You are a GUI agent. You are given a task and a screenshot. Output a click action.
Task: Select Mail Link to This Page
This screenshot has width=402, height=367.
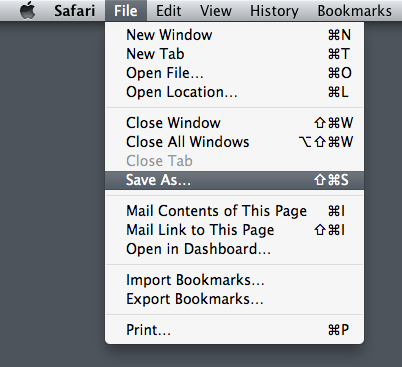[x=234, y=230]
